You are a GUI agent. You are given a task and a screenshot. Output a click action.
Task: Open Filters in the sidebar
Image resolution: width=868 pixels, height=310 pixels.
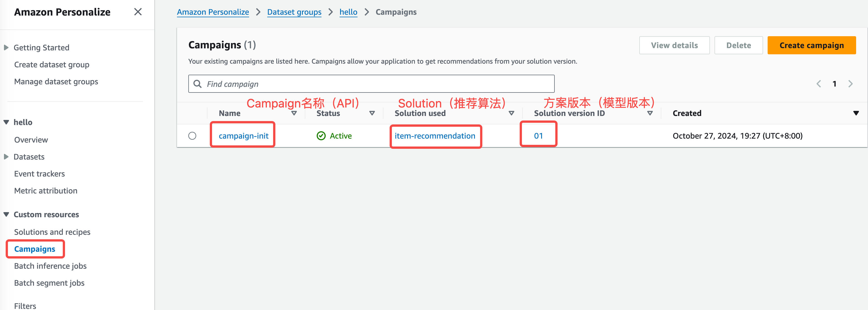pyautogui.click(x=25, y=306)
